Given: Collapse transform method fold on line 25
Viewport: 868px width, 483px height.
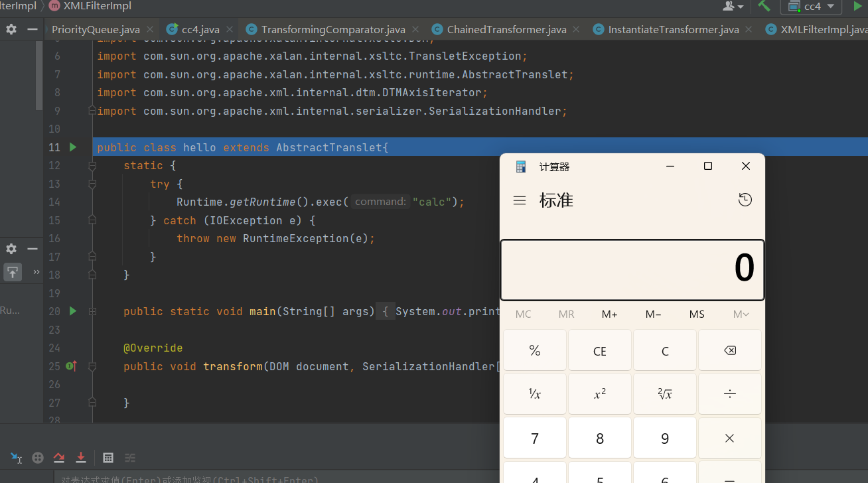Looking at the screenshot, I should click(93, 366).
